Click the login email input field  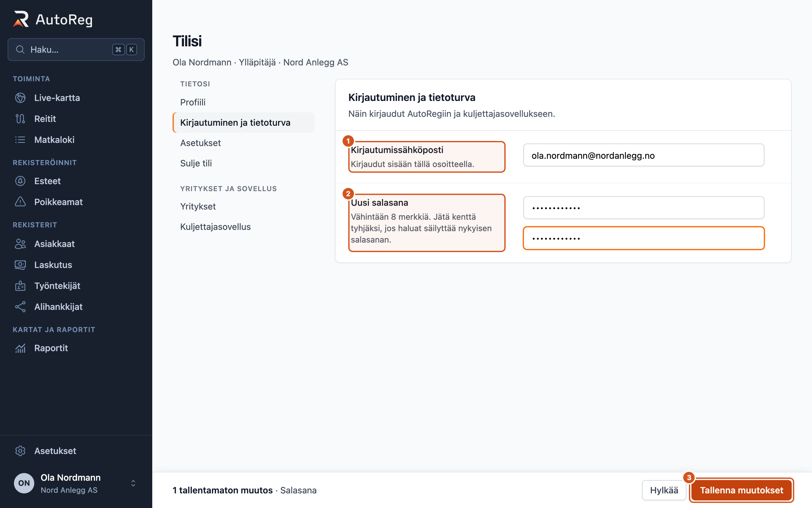point(644,155)
